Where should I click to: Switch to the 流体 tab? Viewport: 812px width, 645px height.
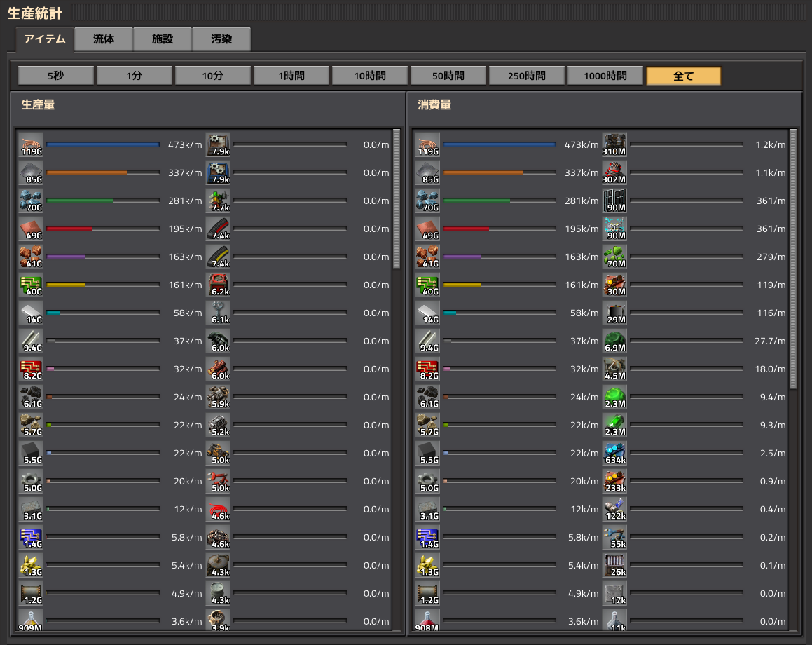pos(104,39)
